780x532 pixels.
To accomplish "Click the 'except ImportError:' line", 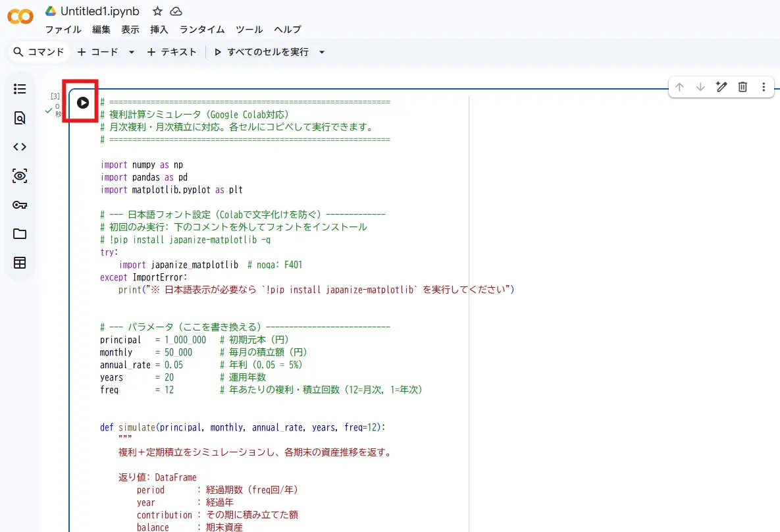I will pyautogui.click(x=143, y=277).
